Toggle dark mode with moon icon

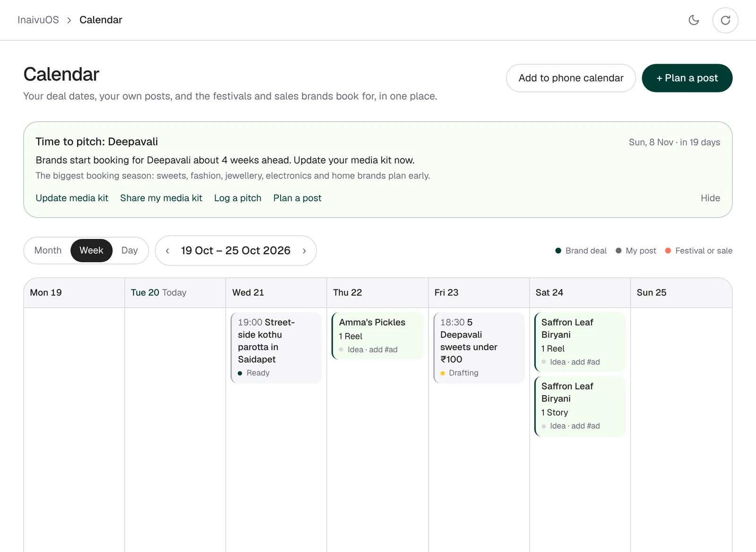[694, 20]
